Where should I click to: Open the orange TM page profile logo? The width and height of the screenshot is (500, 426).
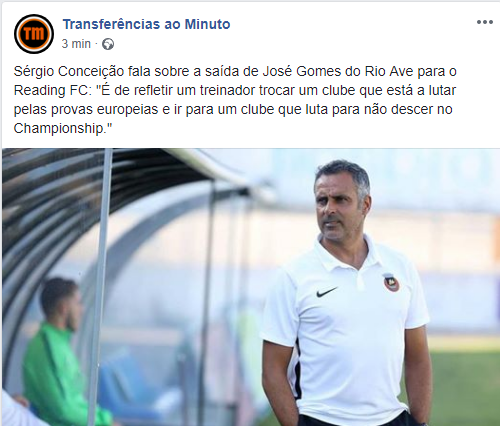(34, 34)
